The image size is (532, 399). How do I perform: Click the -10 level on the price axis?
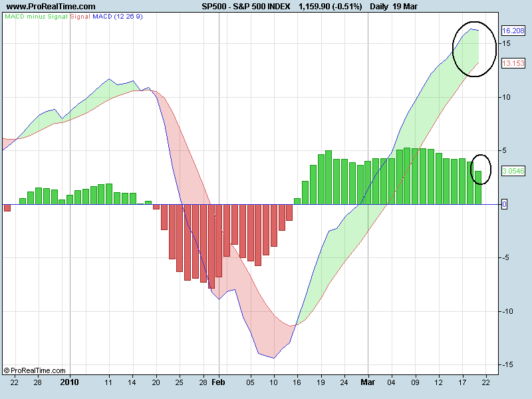507,311
